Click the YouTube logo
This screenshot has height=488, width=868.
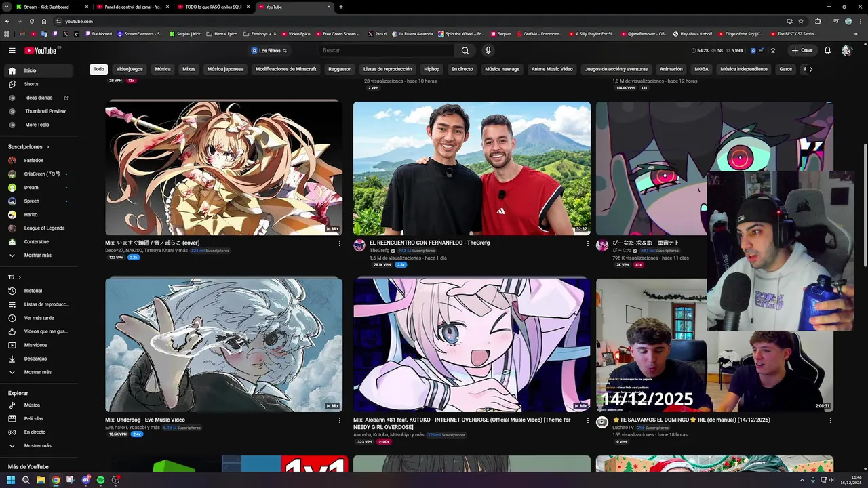[41, 50]
